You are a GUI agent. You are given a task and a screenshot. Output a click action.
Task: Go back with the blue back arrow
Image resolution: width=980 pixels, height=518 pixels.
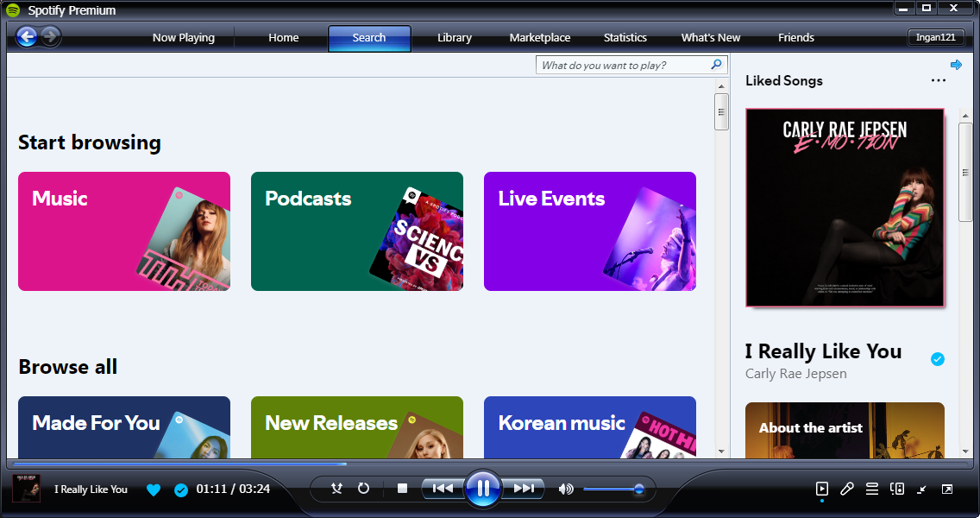coord(26,36)
